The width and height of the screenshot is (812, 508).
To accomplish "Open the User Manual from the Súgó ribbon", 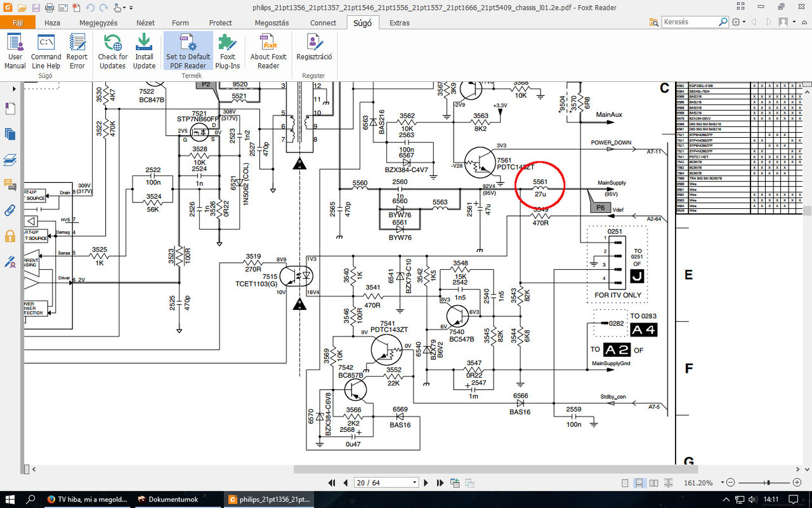I will coord(15,52).
